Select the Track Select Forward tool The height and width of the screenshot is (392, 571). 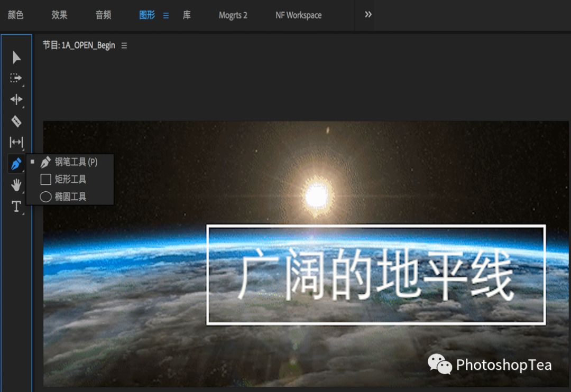pyautogui.click(x=16, y=78)
